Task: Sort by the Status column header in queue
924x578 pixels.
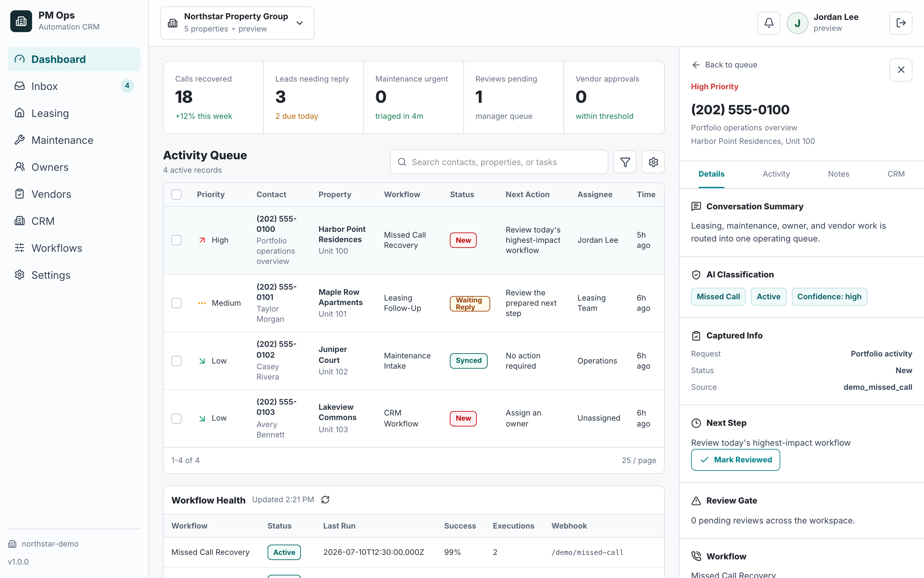Action: coord(462,195)
